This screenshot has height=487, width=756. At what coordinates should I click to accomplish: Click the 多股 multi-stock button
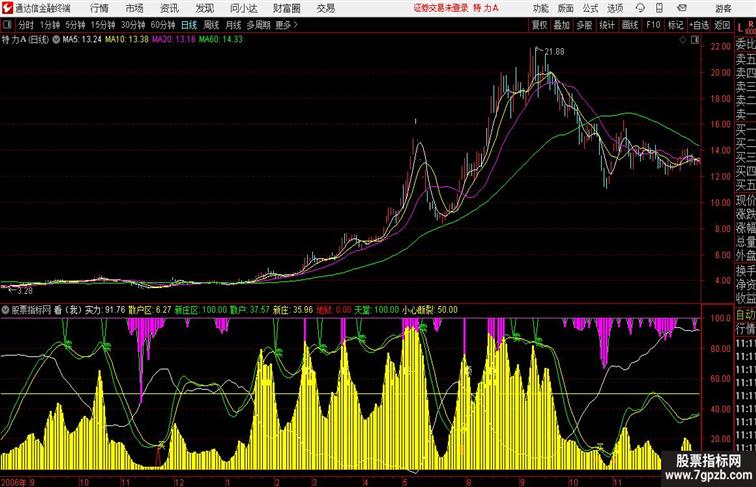point(584,25)
